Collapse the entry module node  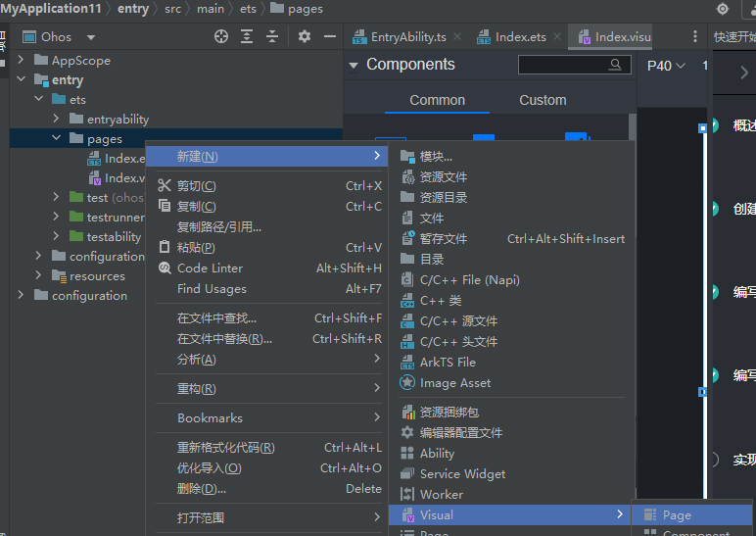pyautogui.click(x=21, y=78)
